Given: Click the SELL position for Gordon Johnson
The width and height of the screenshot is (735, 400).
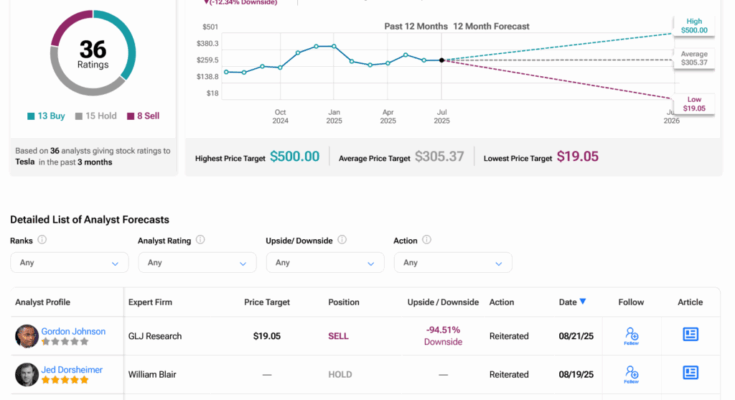Looking at the screenshot, I should pyautogui.click(x=338, y=336).
